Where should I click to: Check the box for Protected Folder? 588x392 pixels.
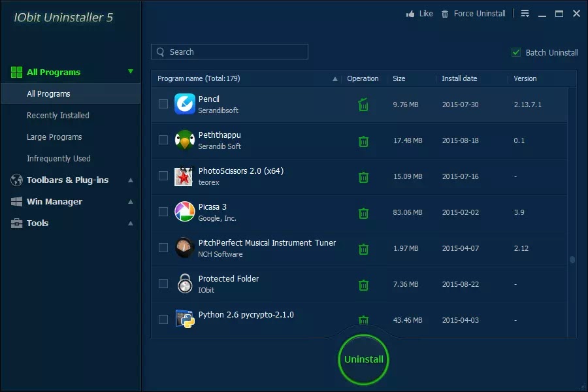click(163, 284)
